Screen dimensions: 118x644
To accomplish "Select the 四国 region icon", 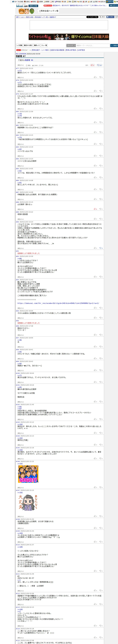I will point(95,2).
